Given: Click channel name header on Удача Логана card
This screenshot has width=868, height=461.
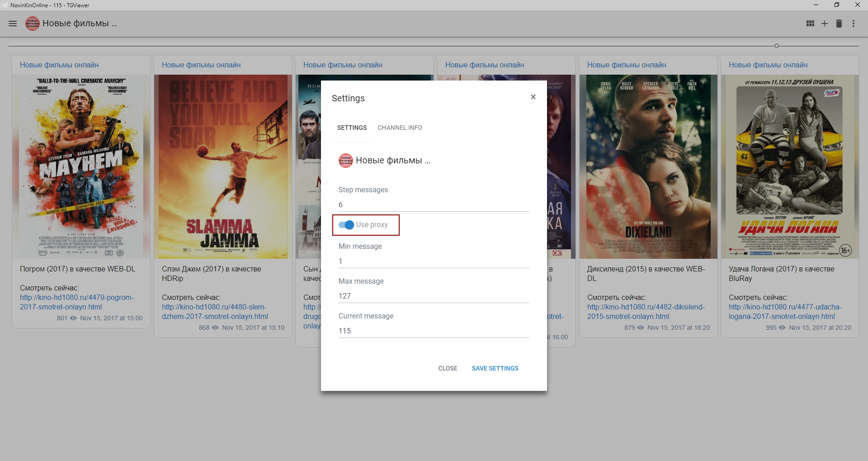Looking at the screenshot, I should click(x=768, y=65).
